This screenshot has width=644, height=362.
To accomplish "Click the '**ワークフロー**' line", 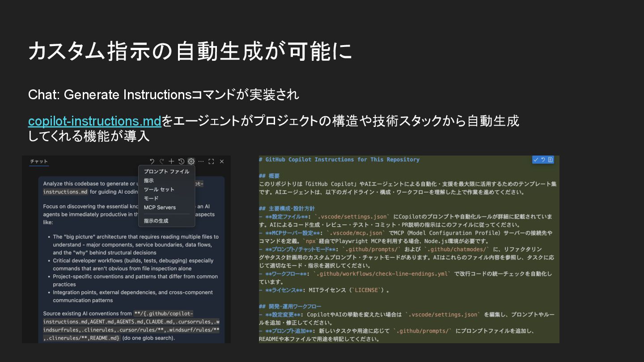I will click(406, 278).
